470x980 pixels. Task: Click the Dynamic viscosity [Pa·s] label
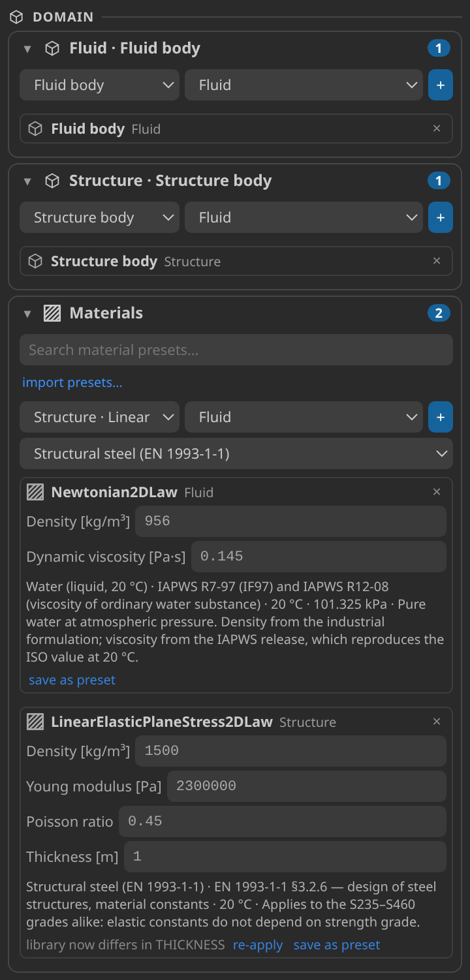106,557
